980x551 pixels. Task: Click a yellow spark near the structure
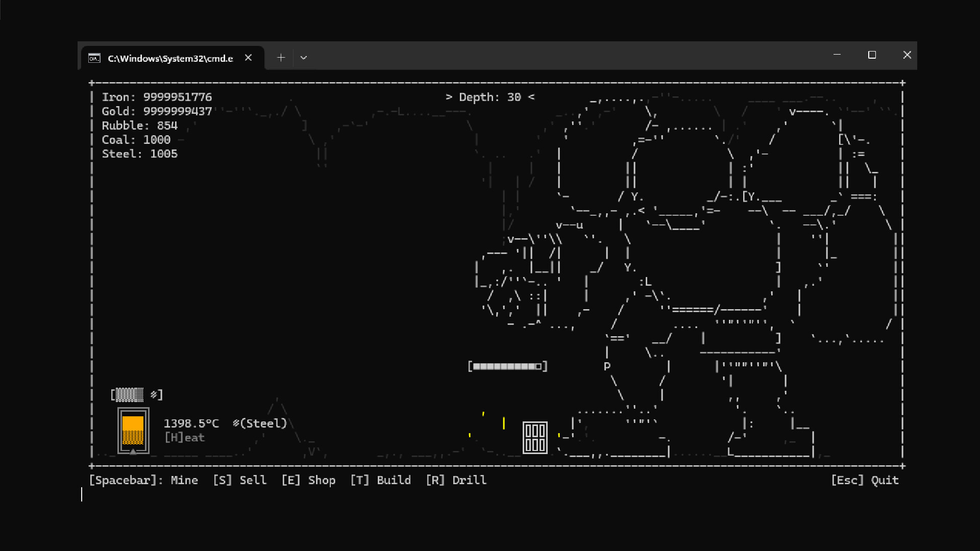pos(503,423)
